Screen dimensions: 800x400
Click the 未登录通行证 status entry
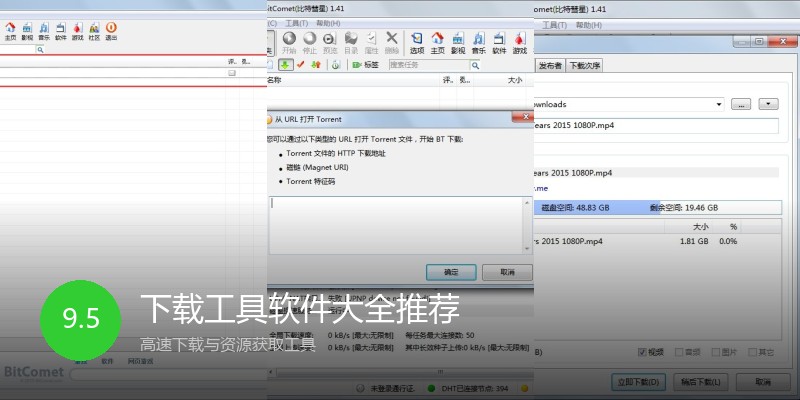pyautogui.click(x=388, y=389)
